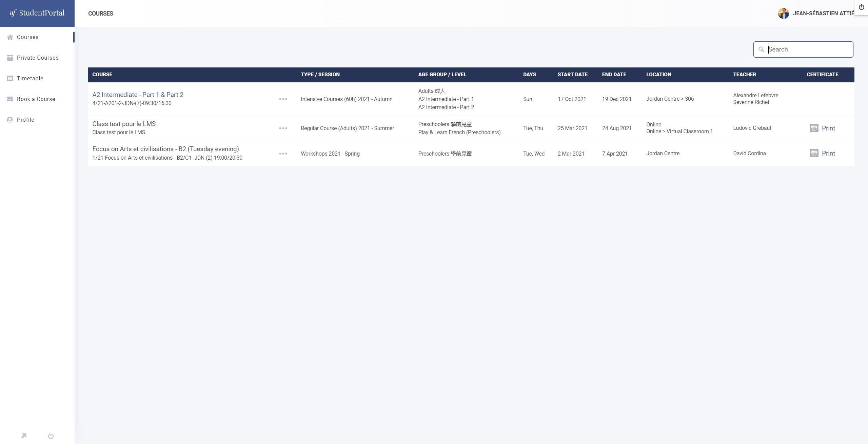
Task: Go to Book a Course page
Action: click(x=36, y=99)
